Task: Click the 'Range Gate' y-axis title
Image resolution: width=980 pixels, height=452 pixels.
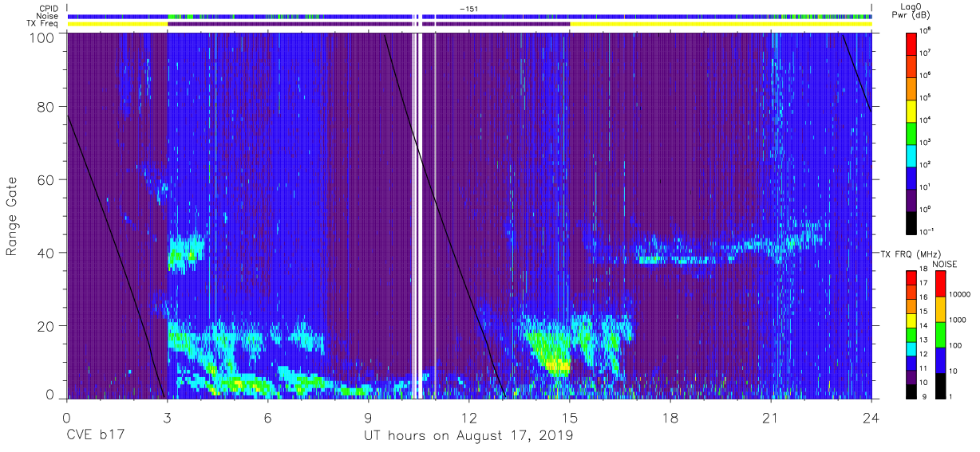Action: 13,218
